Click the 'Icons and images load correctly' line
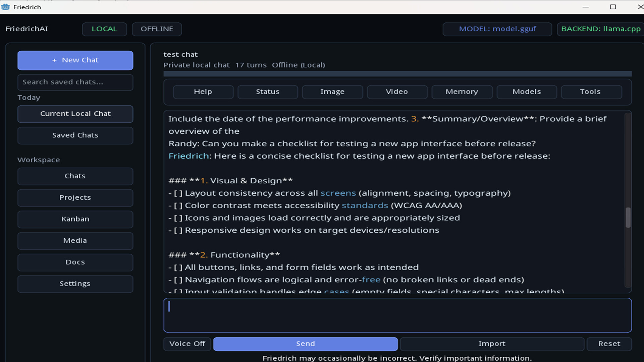This screenshot has width=644, height=362. pos(314,218)
